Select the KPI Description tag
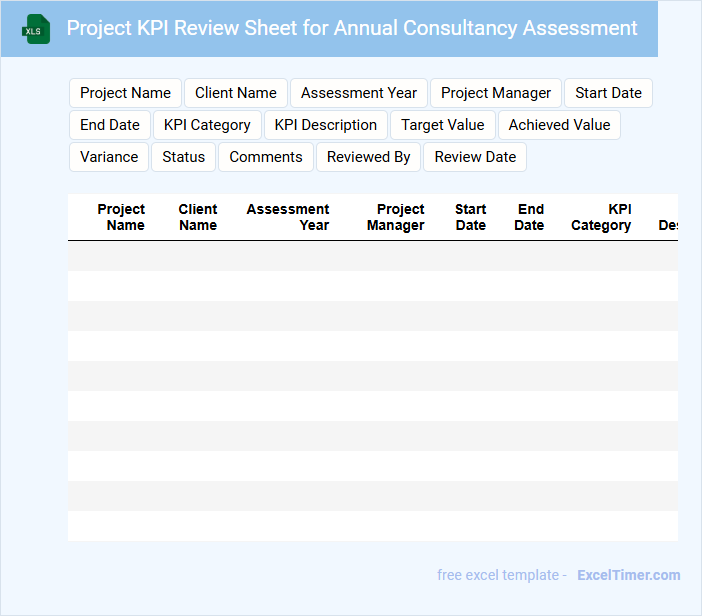 [325, 125]
